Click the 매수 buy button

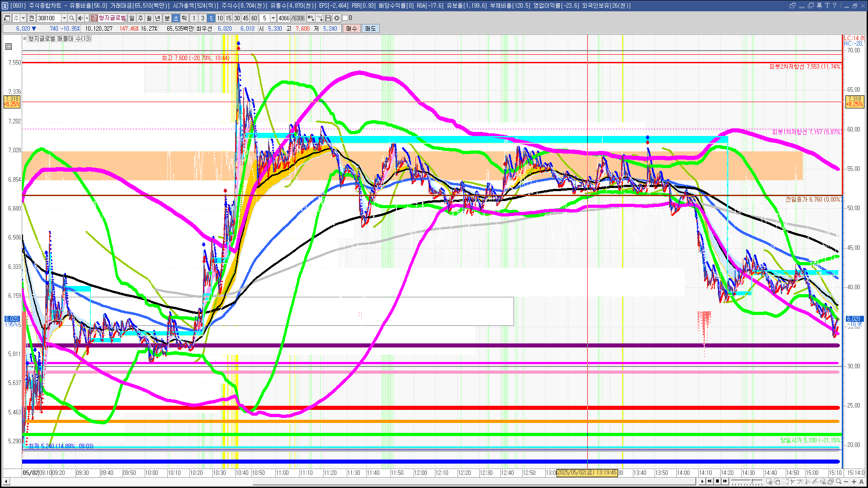point(352,28)
